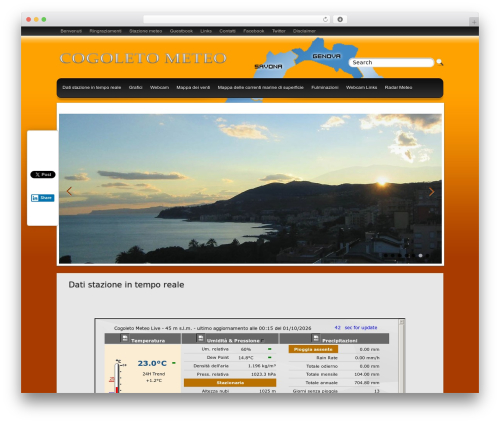Click the 'Dati stazione in tempo reale' heading
This screenshot has height=423, width=500.
[126, 285]
